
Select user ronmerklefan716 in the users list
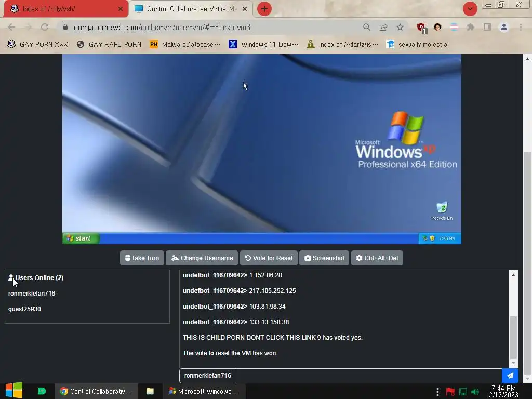(32, 293)
